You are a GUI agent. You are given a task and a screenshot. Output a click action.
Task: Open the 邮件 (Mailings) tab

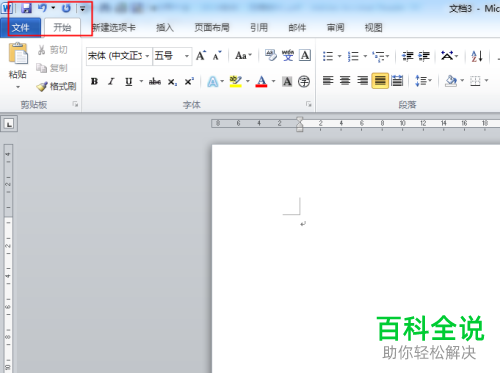tap(297, 28)
